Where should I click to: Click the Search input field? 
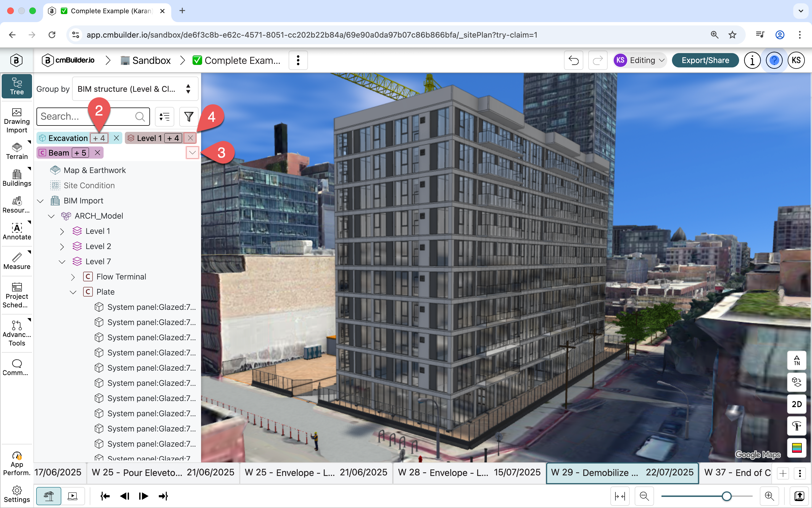point(93,117)
